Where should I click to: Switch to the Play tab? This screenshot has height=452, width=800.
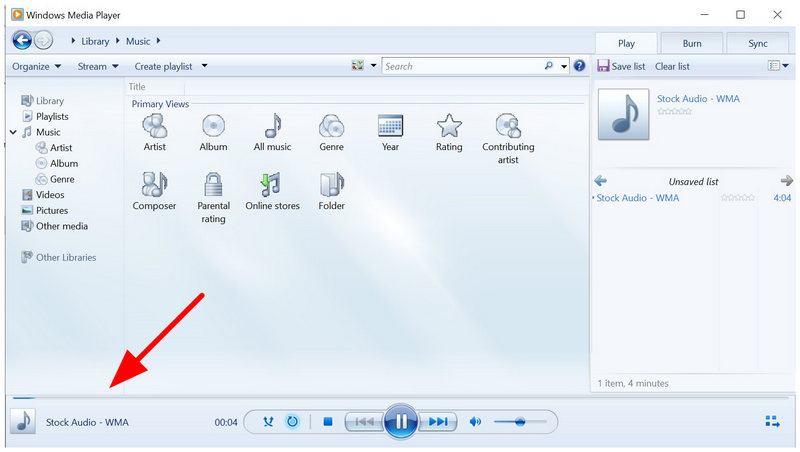626,43
